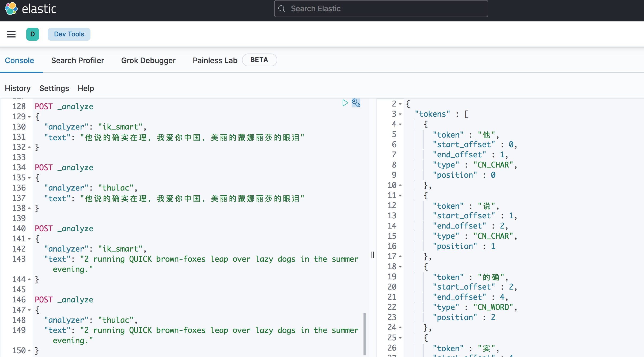Screen dimensions: 644x357
Task: Click the editor vertical scrollbar thumb
Action: [365, 334]
